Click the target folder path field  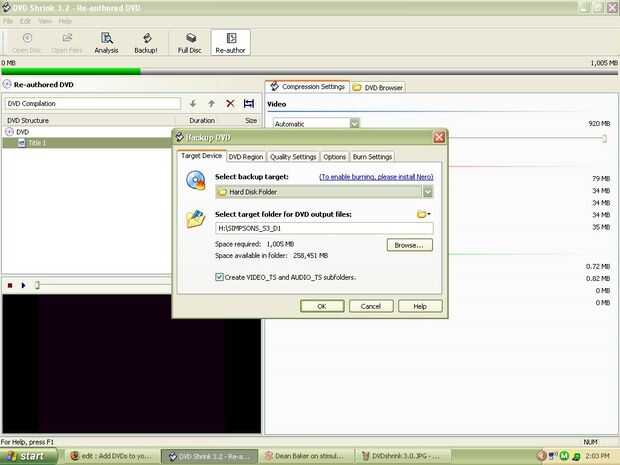[324, 228]
